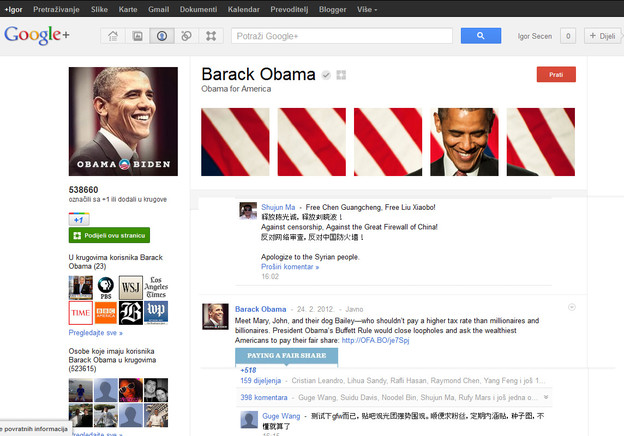
Task: Toggle the +518 count on Obama's post
Action: tap(248, 370)
